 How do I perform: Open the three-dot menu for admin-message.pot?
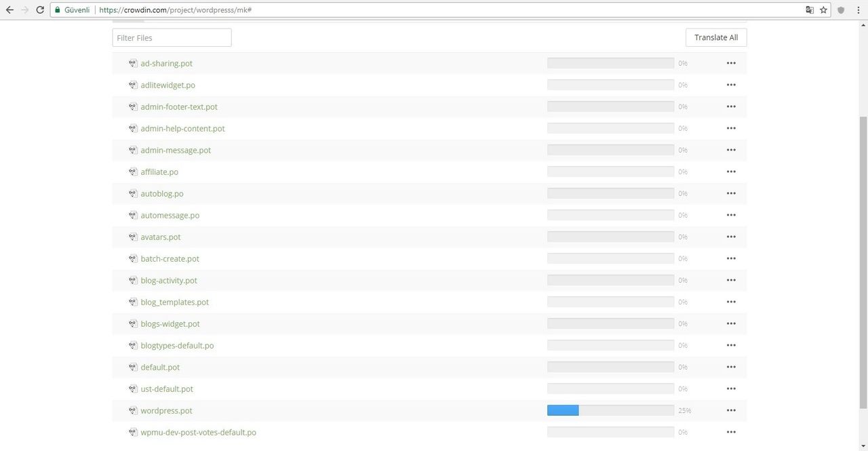coord(731,150)
